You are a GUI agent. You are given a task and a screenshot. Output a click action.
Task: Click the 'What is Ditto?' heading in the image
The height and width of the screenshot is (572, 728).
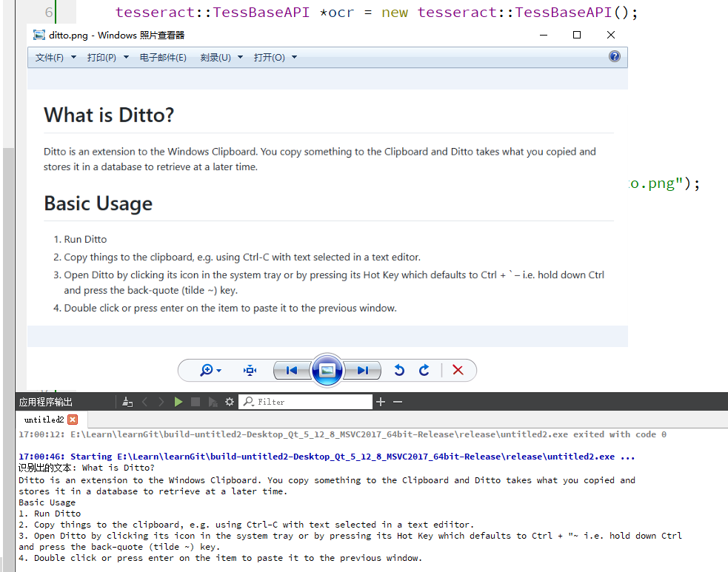click(x=109, y=115)
